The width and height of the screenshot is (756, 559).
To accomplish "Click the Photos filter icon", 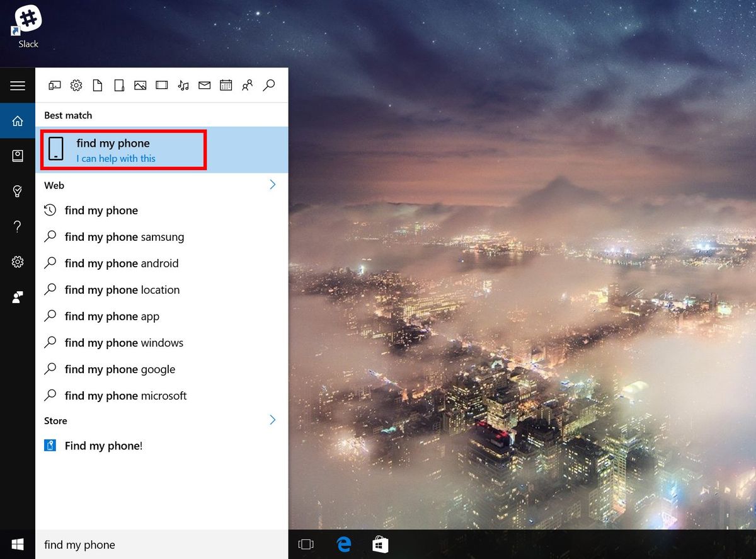I will point(140,85).
